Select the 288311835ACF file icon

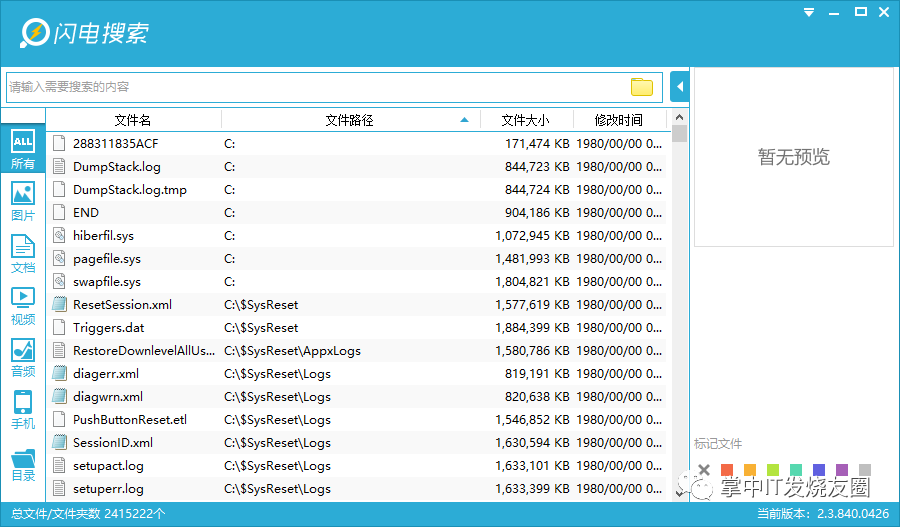pos(59,144)
